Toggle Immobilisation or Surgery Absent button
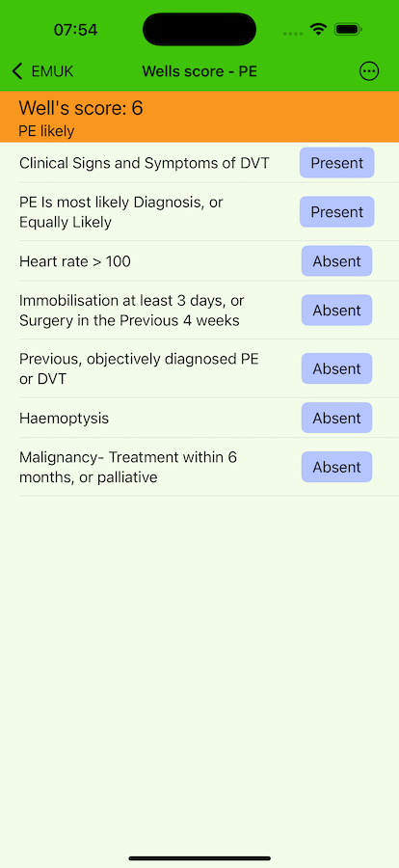 tap(337, 311)
